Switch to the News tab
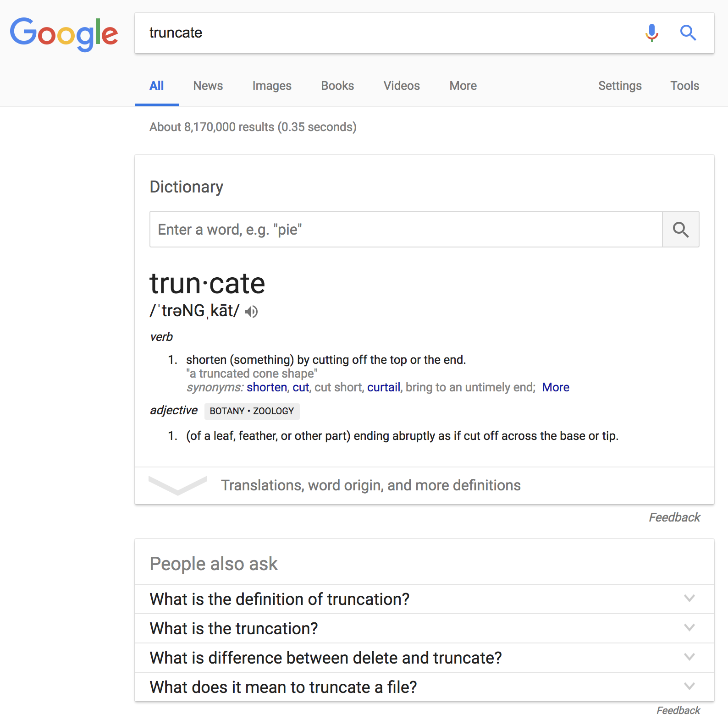 tap(208, 86)
